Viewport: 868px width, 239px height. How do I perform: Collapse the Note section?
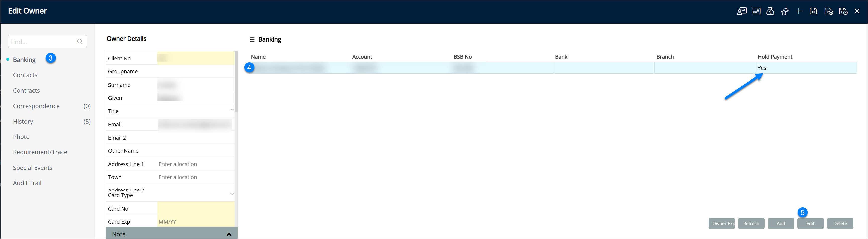pyautogui.click(x=229, y=234)
